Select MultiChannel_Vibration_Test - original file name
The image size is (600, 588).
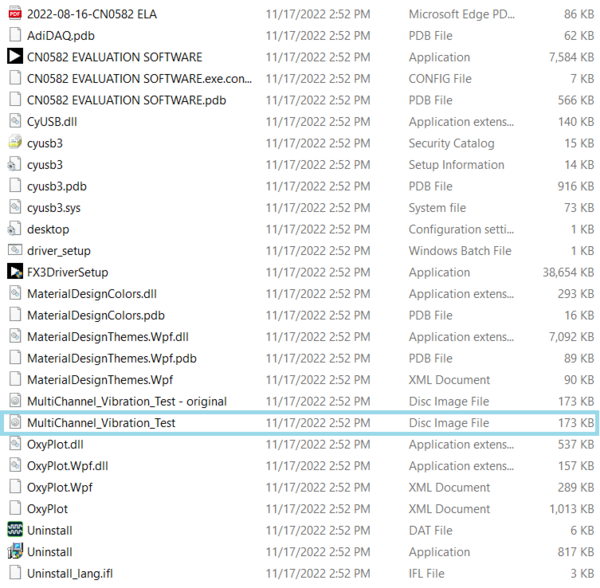point(127,401)
